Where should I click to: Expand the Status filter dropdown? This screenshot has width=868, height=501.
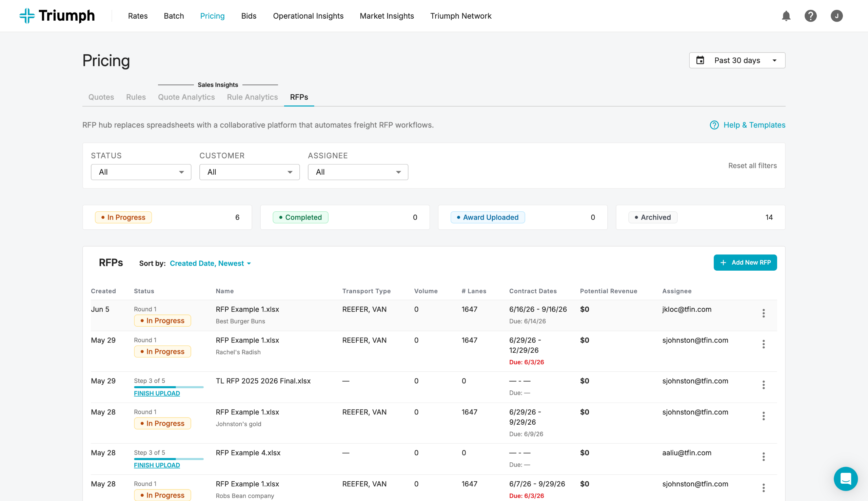pos(141,172)
